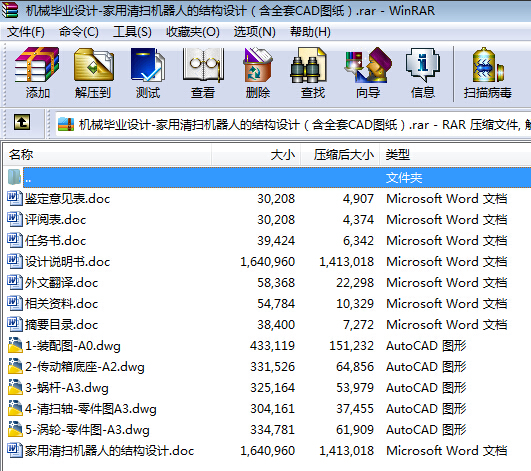The width and height of the screenshot is (531, 471).
Task: Select file name 3-蜗杆-A3.dwg
Action: pos(67,388)
